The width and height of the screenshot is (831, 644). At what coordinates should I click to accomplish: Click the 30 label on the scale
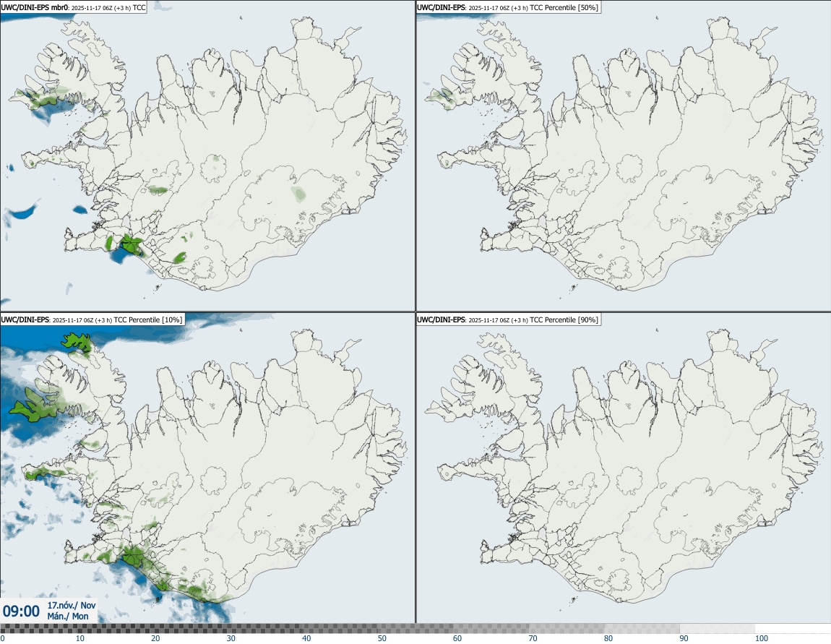(x=231, y=638)
